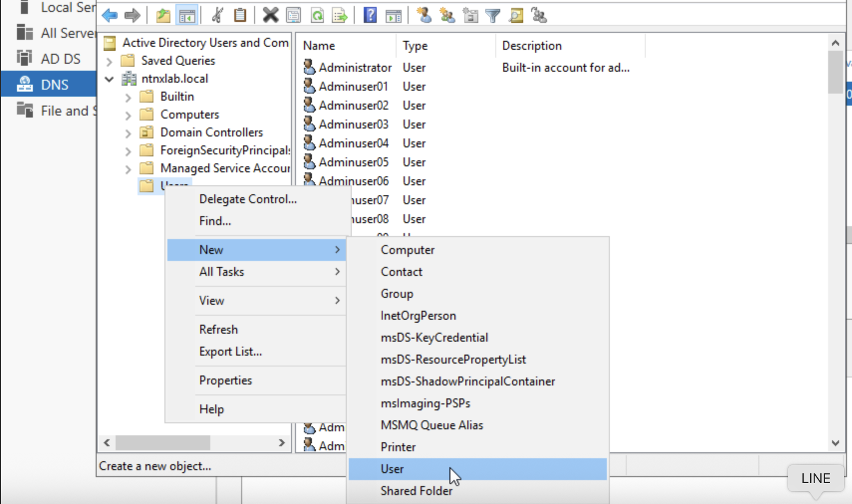Viewport: 852px width, 504px height.
Task: Choose Group from the New submenu
Action: coord(397,294)
